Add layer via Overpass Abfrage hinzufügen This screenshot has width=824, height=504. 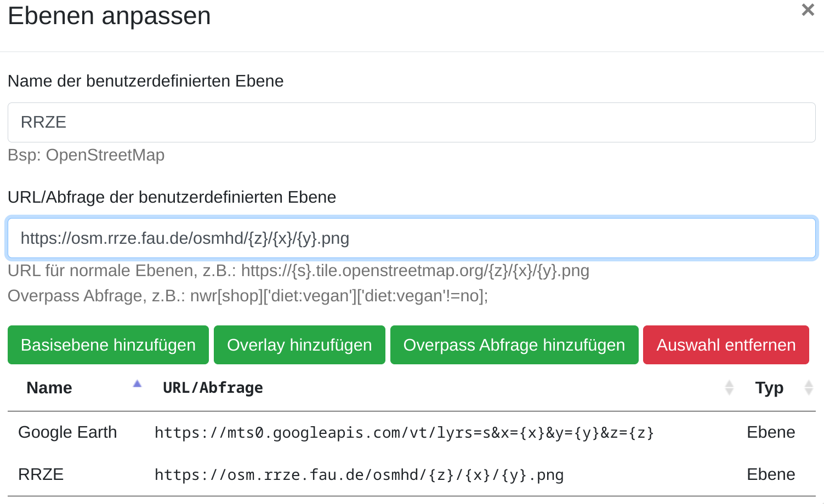tap(514, 345)
